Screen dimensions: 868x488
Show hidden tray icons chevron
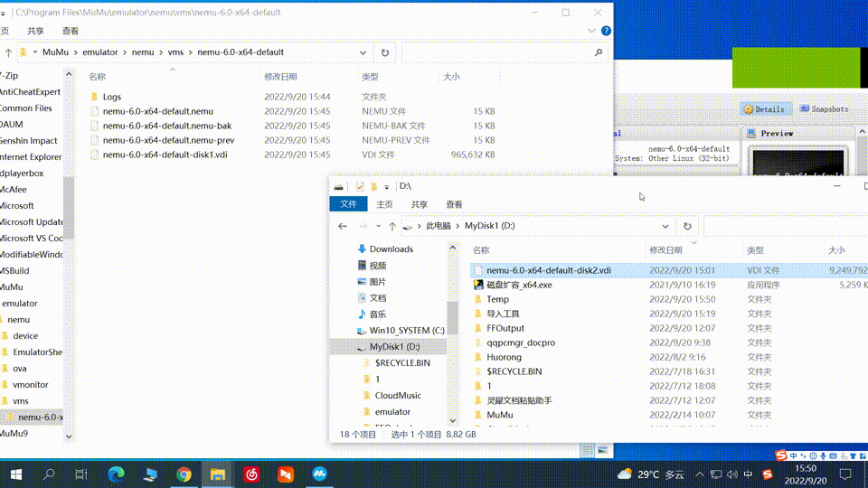[x=700, y=474]
